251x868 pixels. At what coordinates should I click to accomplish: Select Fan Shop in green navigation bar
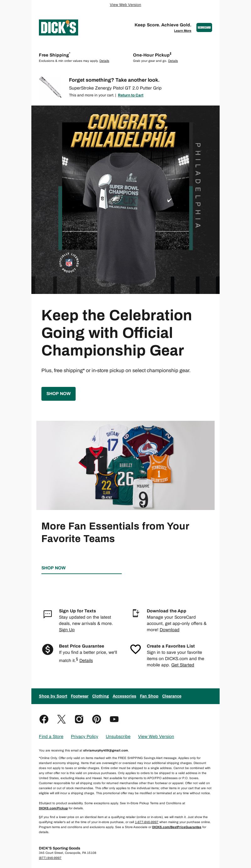click(149, 696)
